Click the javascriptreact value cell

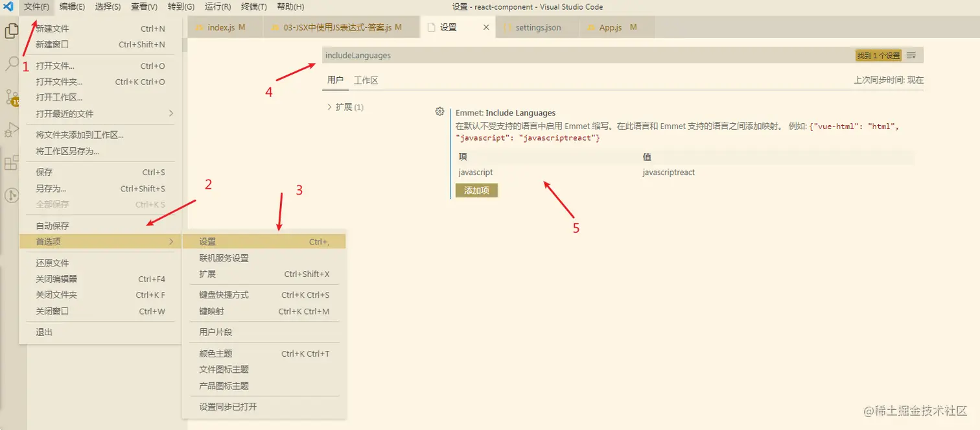click(668, 173)
